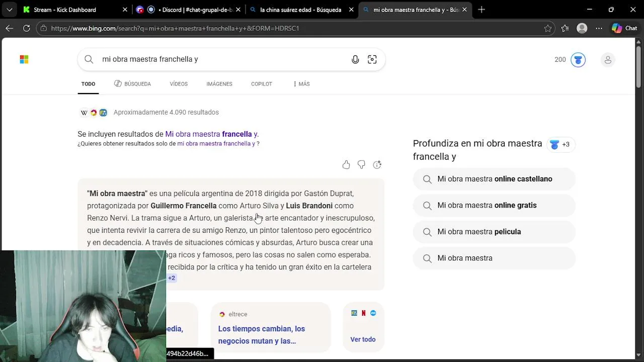Close la china suárez edad tab

pos(351,10)
